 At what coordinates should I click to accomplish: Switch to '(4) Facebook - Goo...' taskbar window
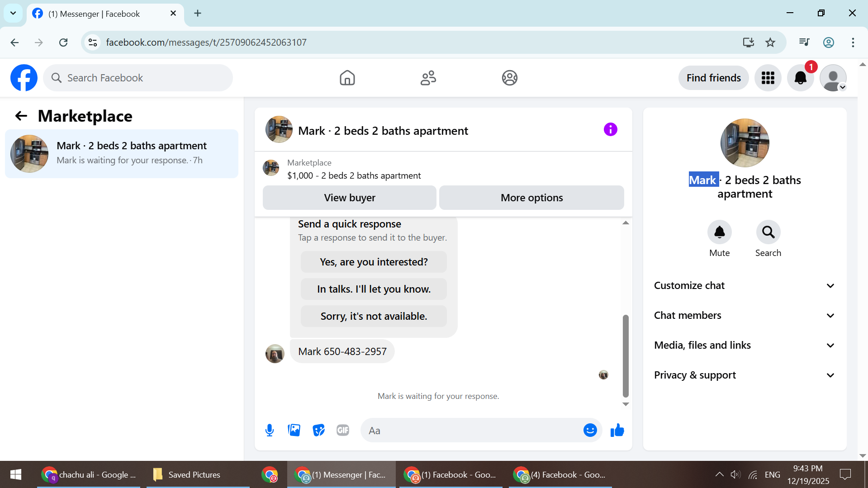(560, 474)
